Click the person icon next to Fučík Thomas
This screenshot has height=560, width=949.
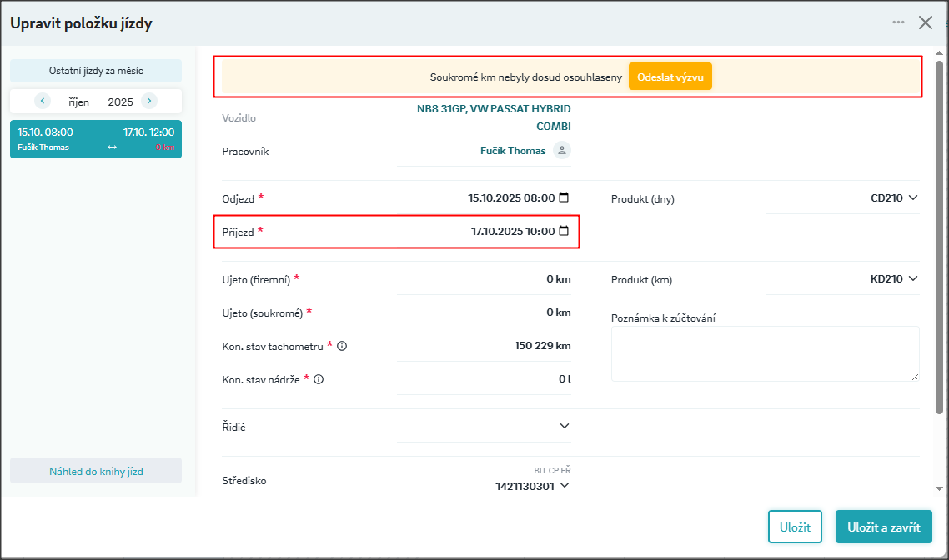562,150
